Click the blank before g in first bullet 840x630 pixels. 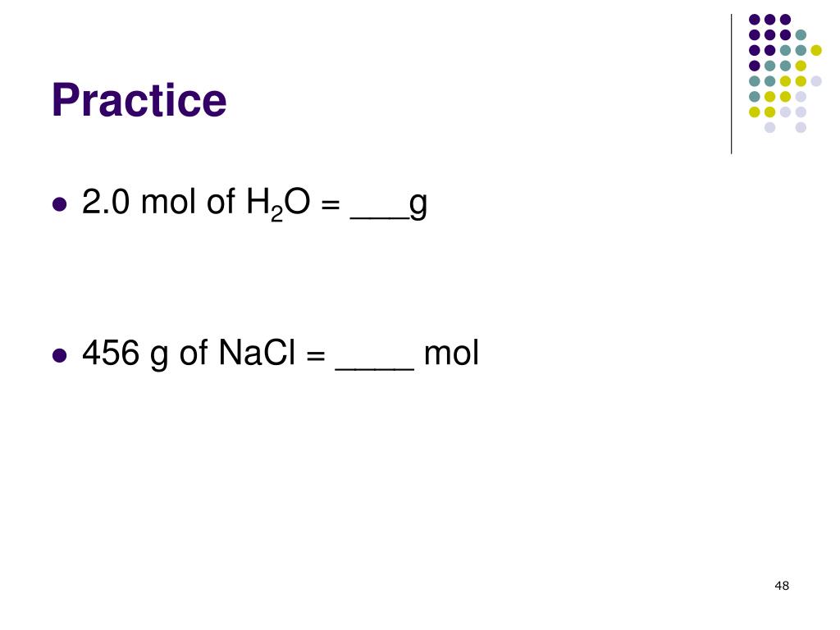tap(379, 217)
